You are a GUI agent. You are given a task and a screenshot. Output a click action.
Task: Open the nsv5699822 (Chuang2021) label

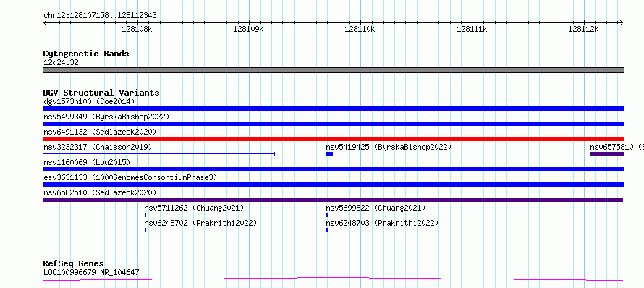tap(376, 208)
